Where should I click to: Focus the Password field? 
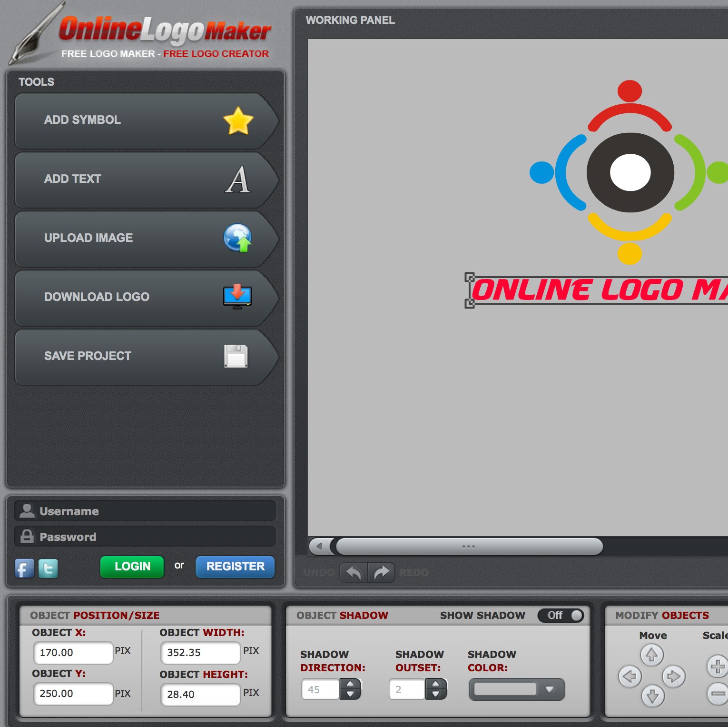(146, 537)
